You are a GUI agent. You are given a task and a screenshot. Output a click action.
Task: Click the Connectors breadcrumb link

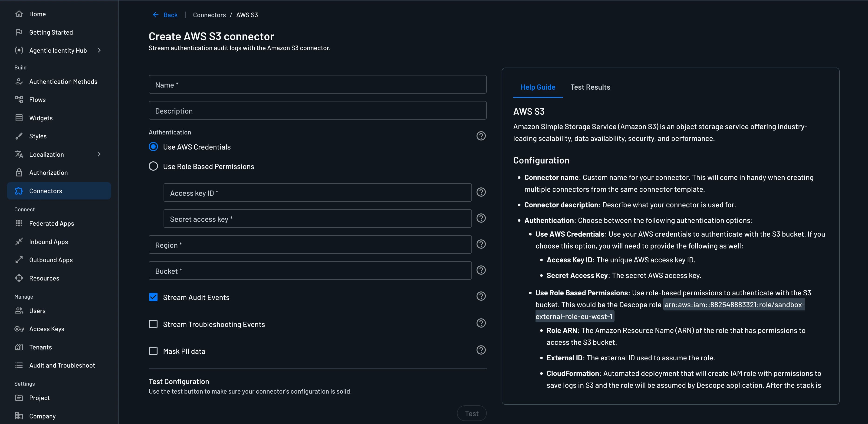click(209, 15)
